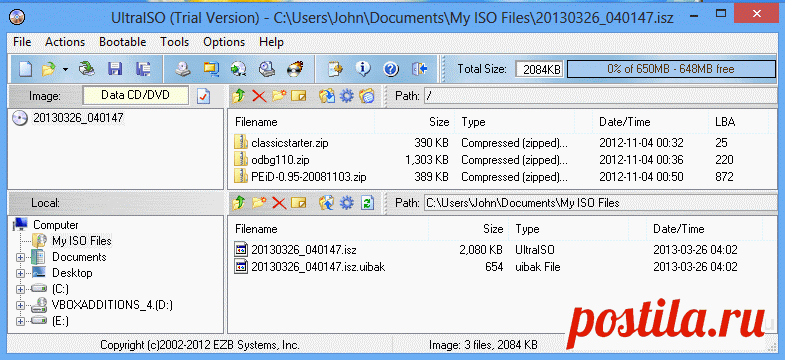Click the Burn CD/DVD image flame icon

pos(295,69)
